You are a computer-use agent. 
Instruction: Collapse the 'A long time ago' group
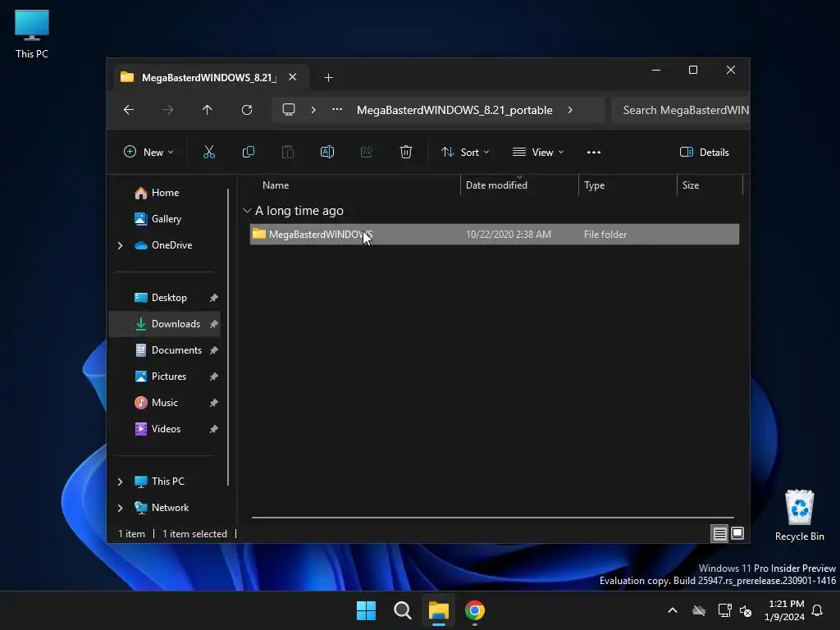(x=247, y=211)
